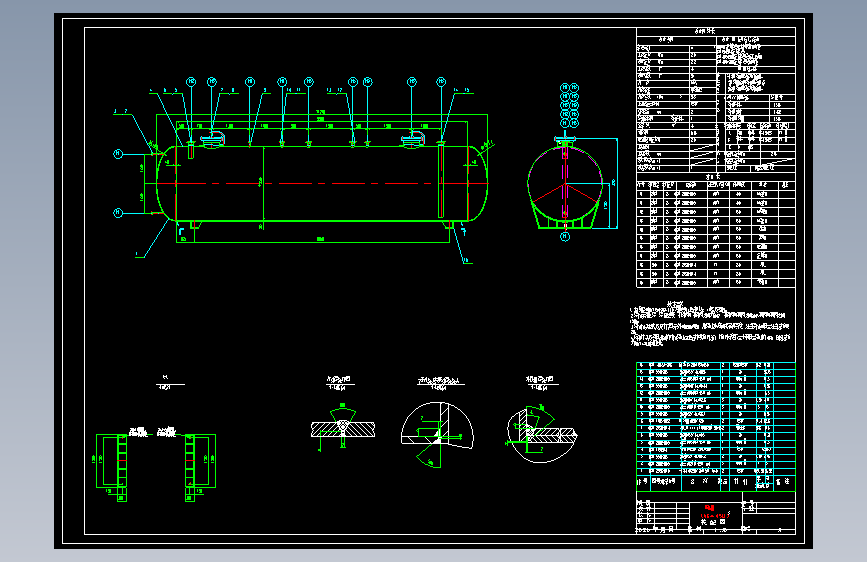Click the left rectangular section detail view
Viewport: 867px width, 562px height.
[112, 465]
